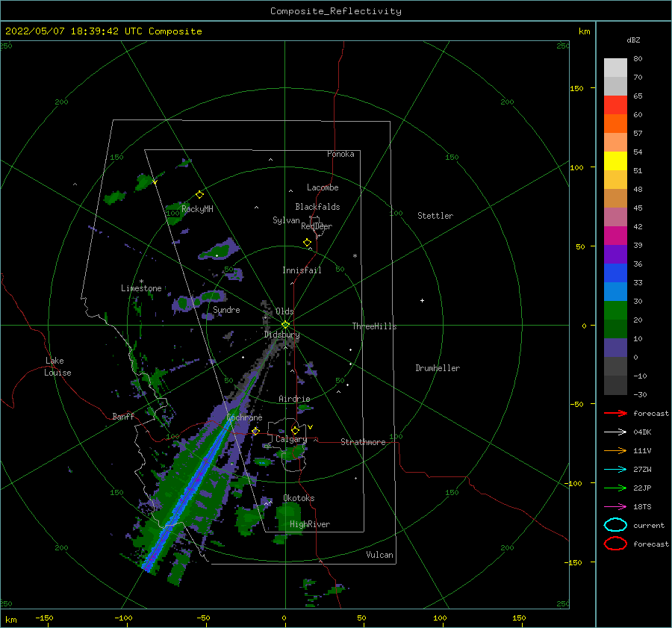Viewport: 672px width, 628px height.
Task: Click the current legend label
Action: click(x=648, y=525)
